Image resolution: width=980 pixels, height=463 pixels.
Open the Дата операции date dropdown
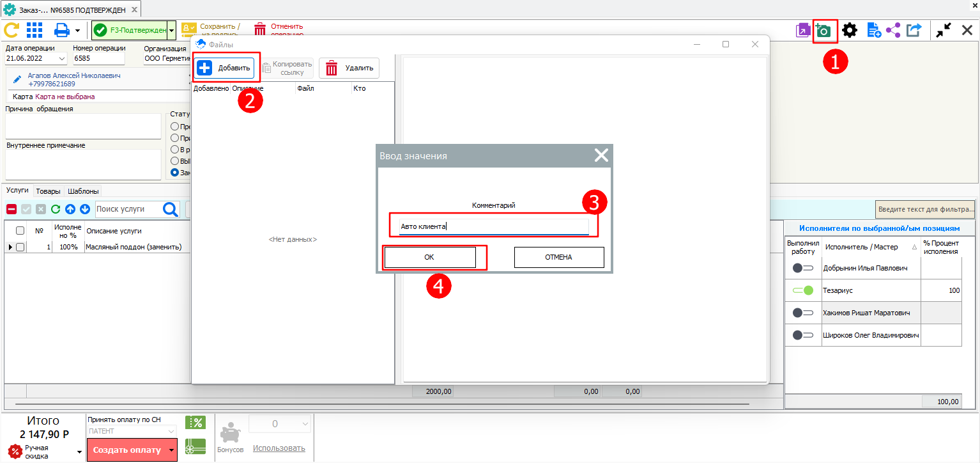[62, 58]
